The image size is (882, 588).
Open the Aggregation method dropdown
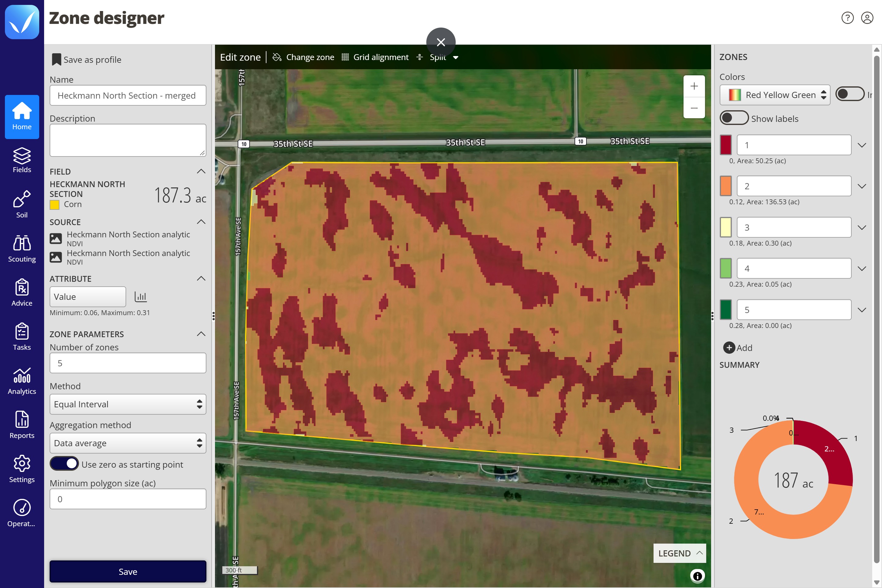click(x=128, y=443)
